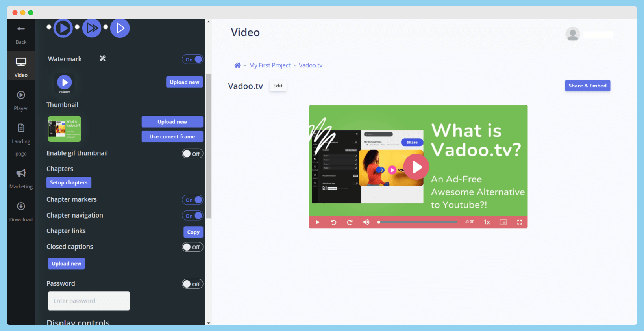Choose radio button before double-arrow play icon

click(x=77, y=27)
